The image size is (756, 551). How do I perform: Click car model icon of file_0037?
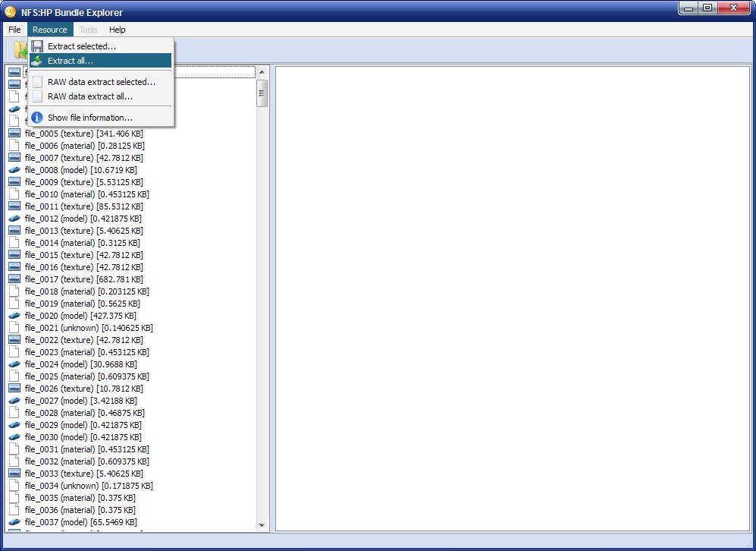point(14,522)
